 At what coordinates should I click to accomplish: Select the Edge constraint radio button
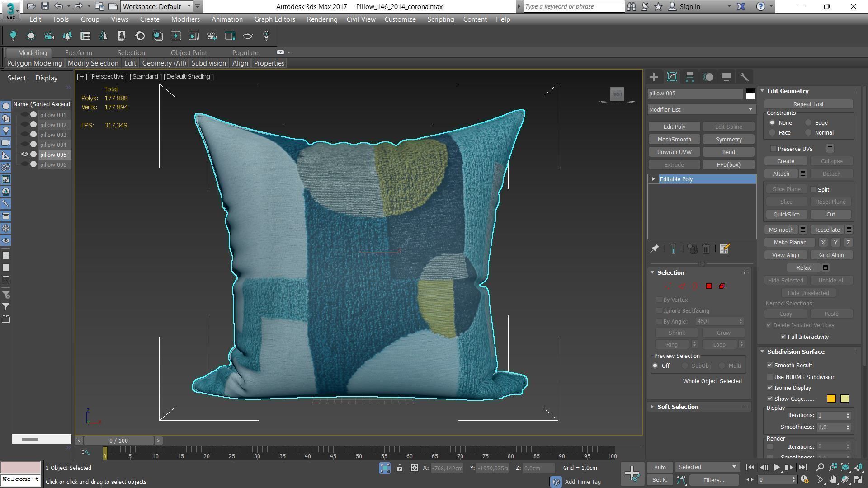(x=808, y=123)
